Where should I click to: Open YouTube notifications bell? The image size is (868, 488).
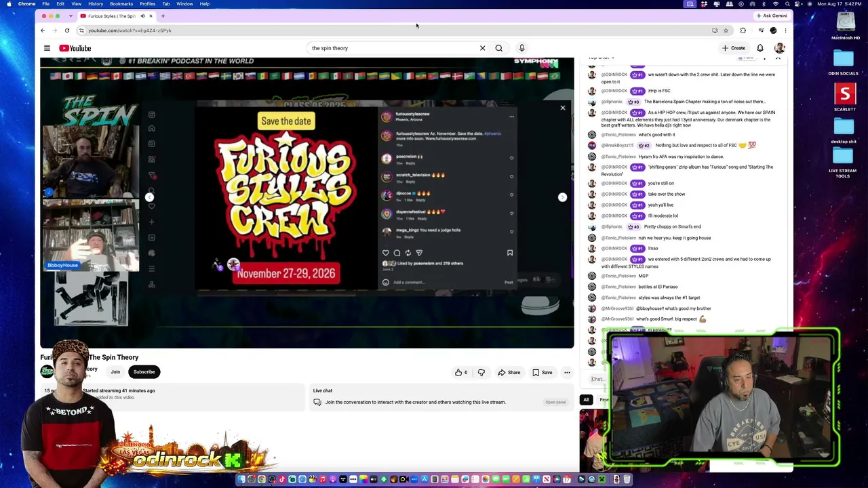[760, 48]
